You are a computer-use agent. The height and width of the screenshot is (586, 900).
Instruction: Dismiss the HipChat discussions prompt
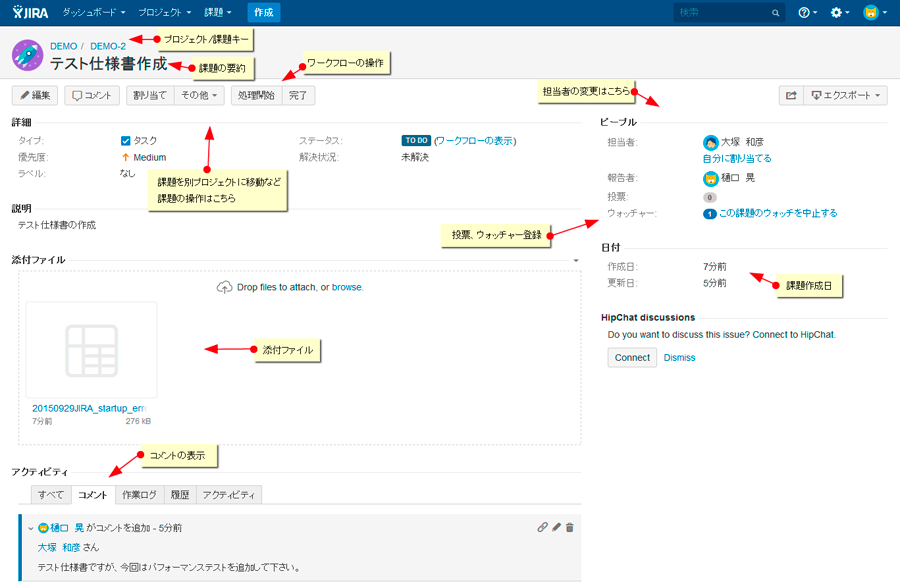(x=679, y=358)
